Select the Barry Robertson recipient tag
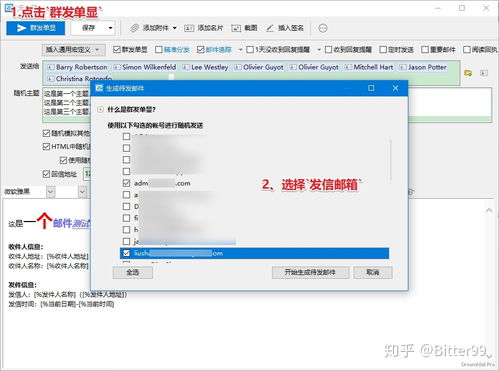 (77, 67)
